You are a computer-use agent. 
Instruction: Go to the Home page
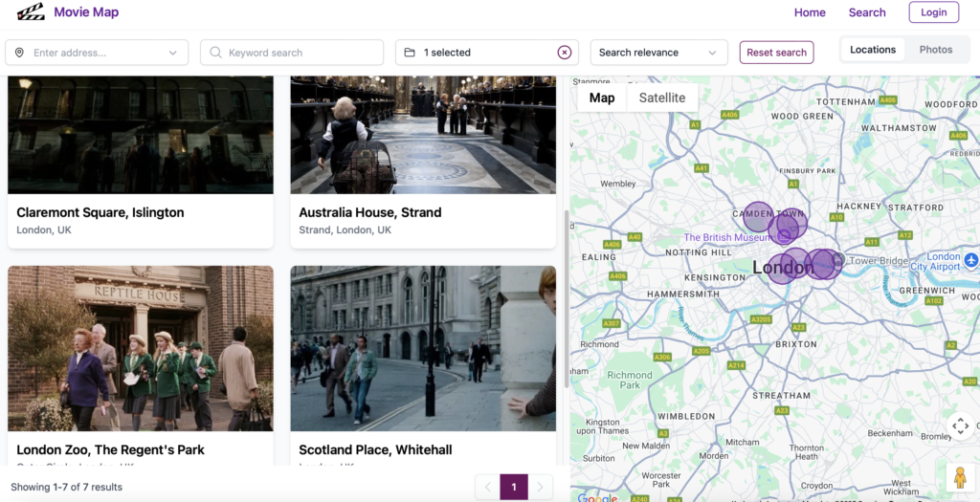point(809,12)
